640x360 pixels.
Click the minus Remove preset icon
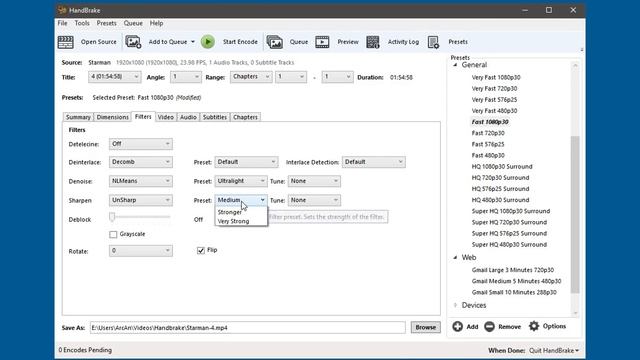click(489, 326)
